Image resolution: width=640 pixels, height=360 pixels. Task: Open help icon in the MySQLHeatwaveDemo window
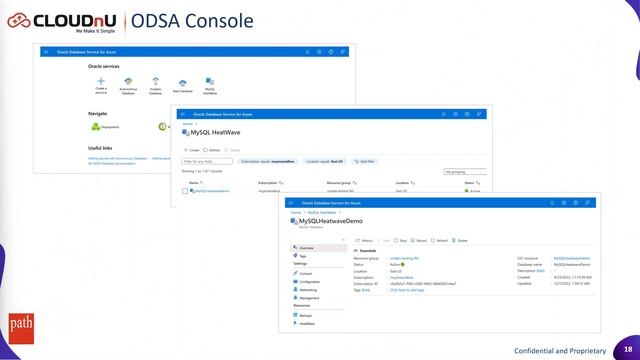[576, 203]
